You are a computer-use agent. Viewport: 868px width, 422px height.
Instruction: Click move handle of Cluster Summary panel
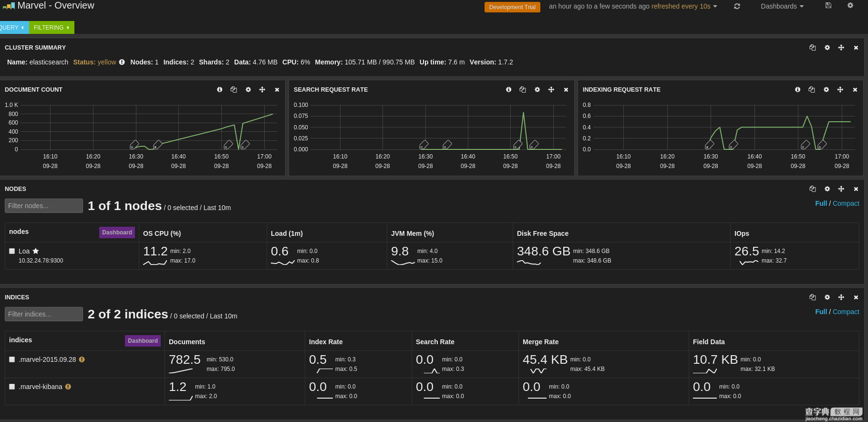point(841,48)
